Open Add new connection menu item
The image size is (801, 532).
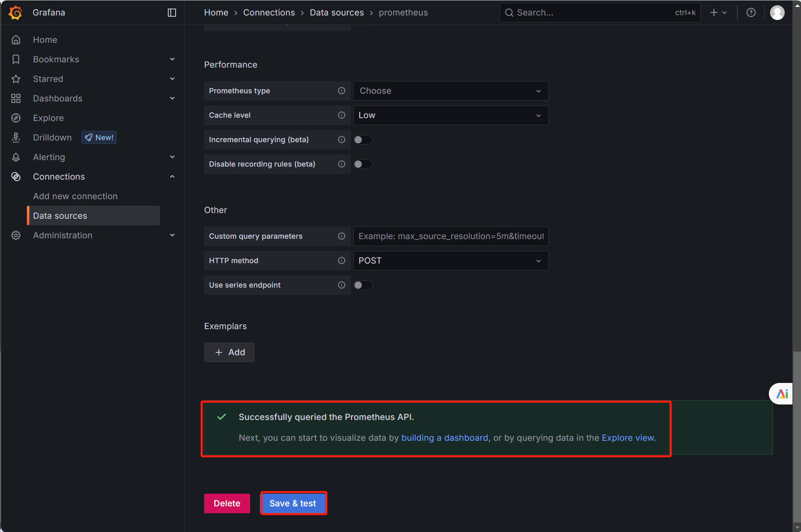[75, 196]
